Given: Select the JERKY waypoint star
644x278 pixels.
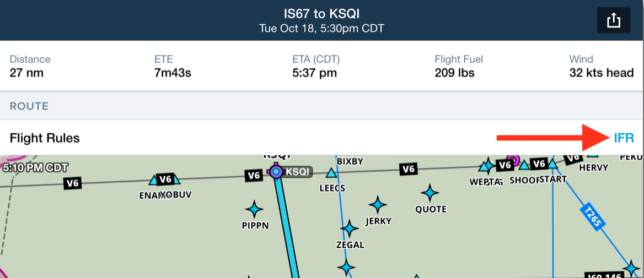Looking at the screenshot, I should [x=378, y=204].
